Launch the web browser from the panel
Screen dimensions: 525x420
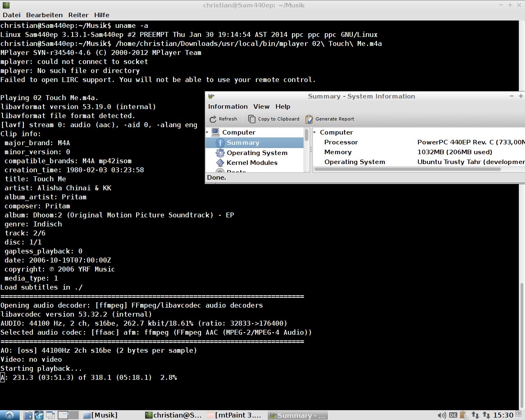[39, 415]
